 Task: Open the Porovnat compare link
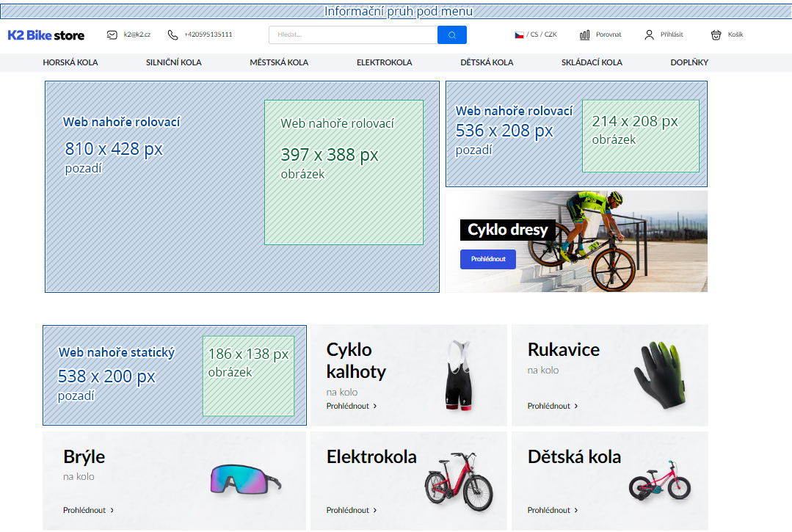[608, 34]
